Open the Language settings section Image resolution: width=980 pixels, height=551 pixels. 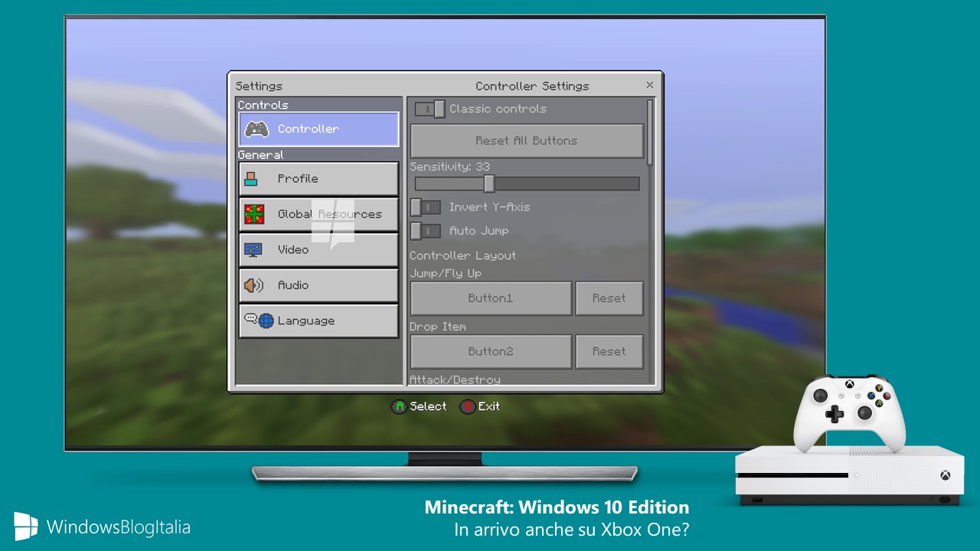[318, 321]
